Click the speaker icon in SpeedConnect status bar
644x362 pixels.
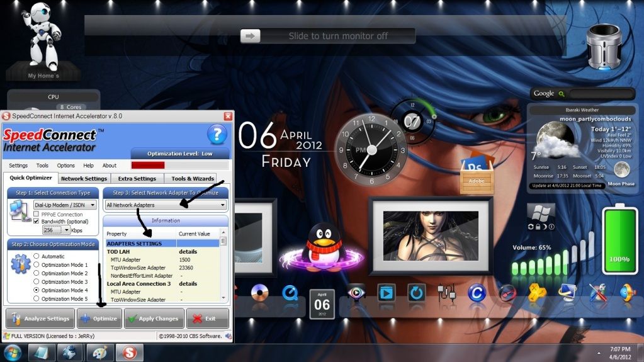pos(228,336)
